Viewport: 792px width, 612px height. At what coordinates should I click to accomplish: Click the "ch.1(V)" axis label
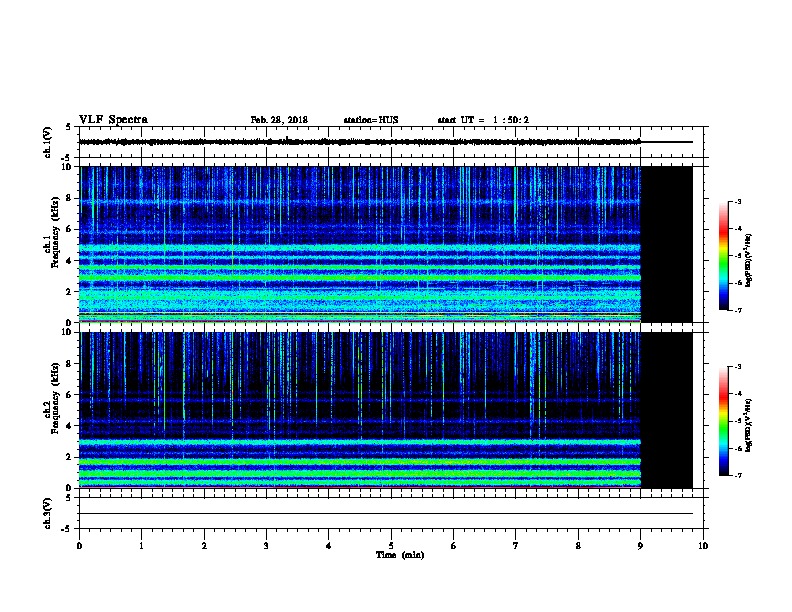48,142
